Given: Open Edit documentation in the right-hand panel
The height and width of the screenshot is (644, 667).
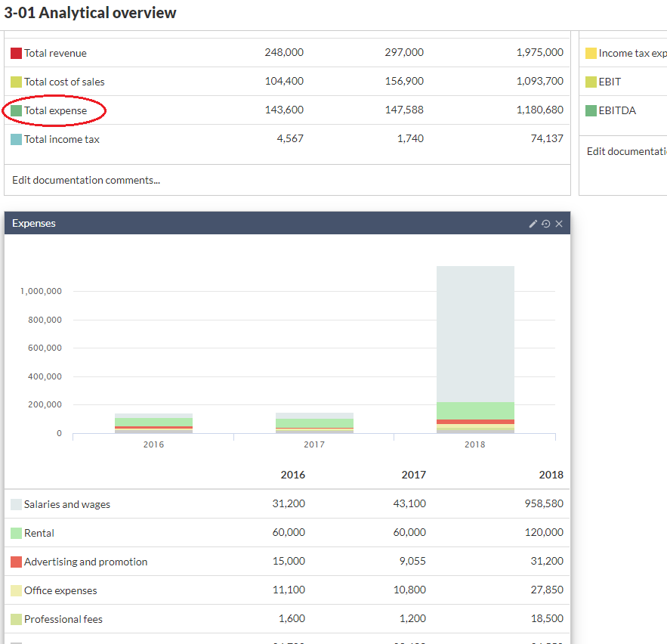Looking at the screenshot, I should pos(626,151).
